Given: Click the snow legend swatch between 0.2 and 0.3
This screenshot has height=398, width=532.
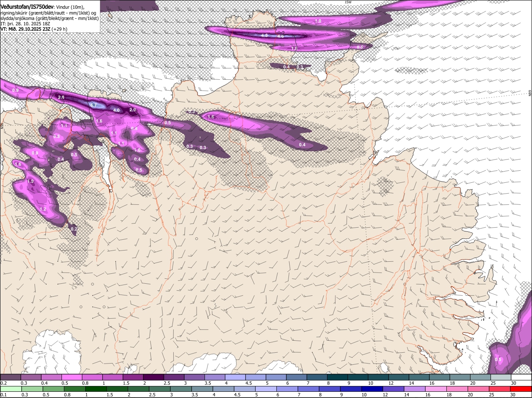Looking at the screenshot, I should pos(10,377).
